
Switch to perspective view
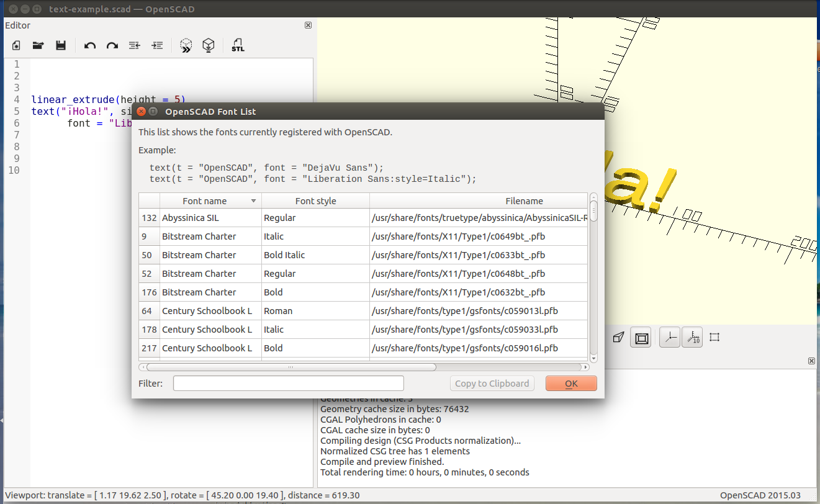(618, 338)
